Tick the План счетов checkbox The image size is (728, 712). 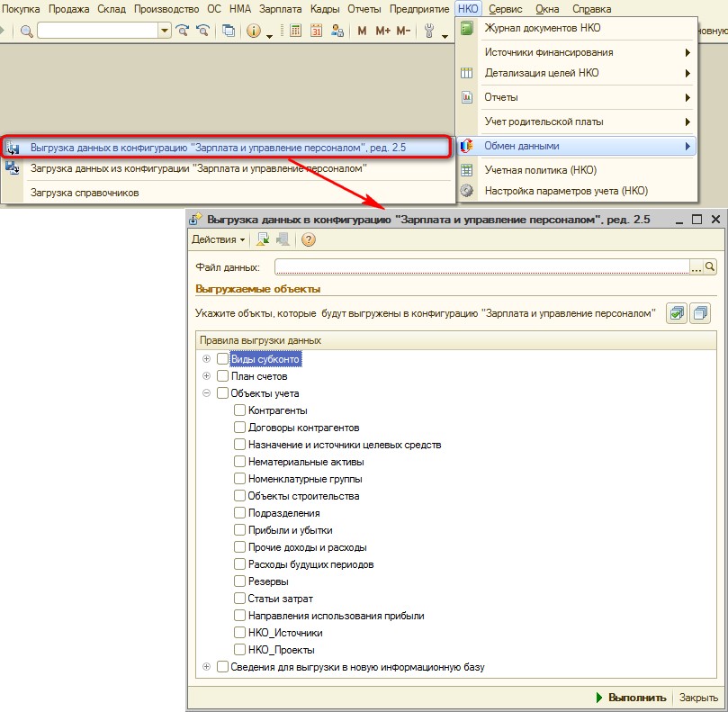223,375
